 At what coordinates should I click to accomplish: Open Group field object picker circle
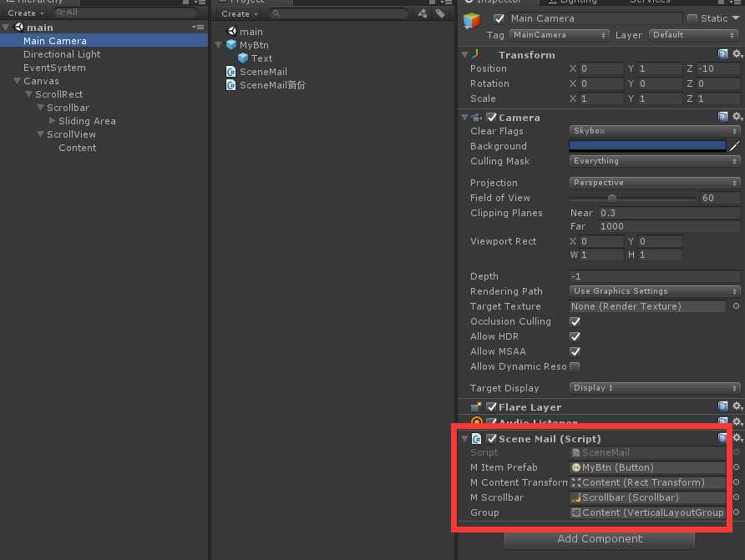point(736,512)
